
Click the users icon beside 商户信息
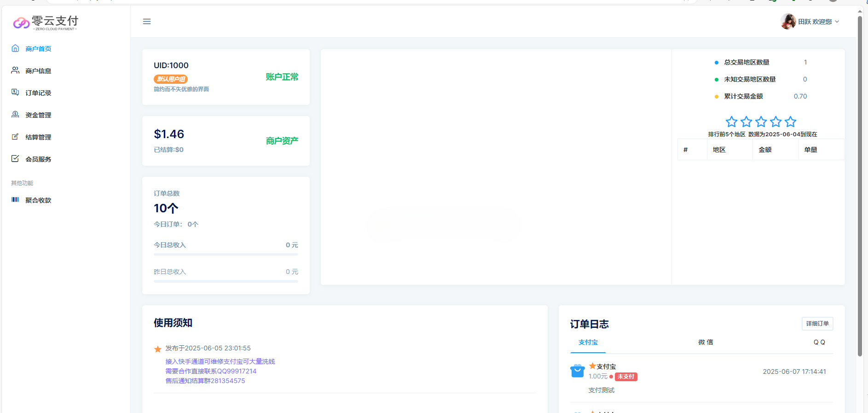point(15,70)
